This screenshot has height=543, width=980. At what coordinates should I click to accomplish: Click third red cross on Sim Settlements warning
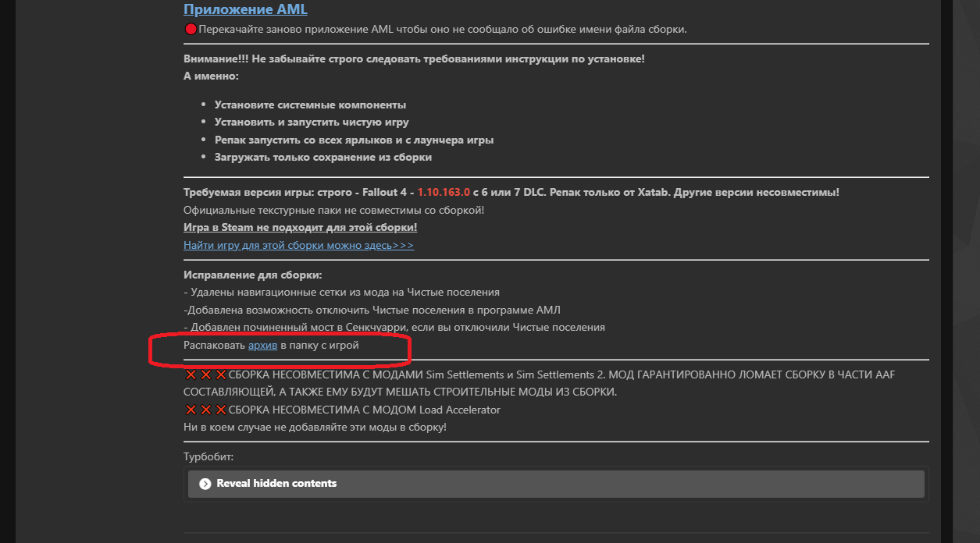220,375
